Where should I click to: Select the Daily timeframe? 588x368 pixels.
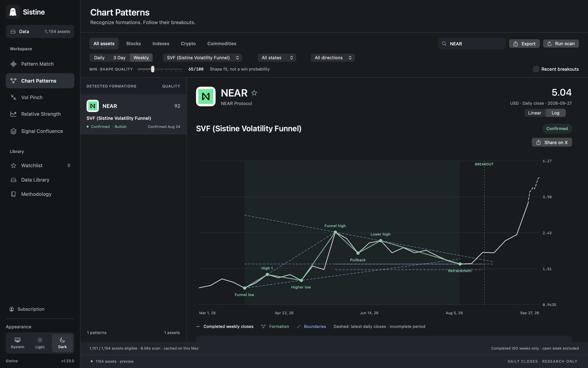click(99, 58)
